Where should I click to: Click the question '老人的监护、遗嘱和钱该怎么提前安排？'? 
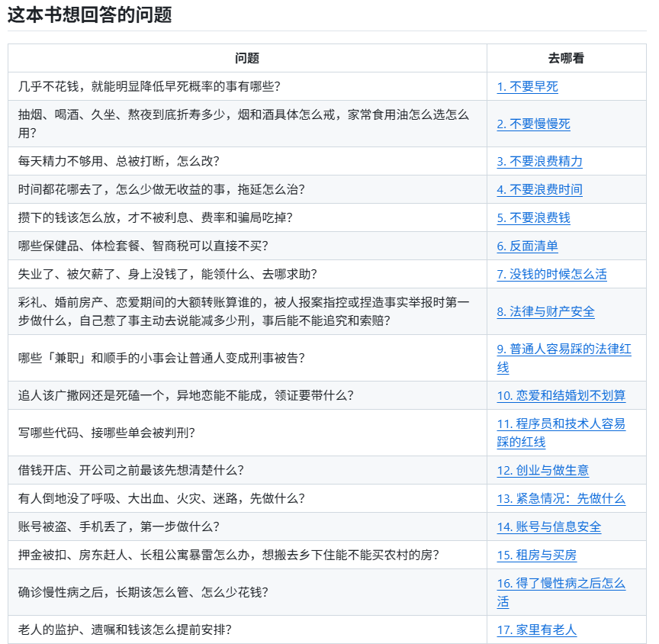tap(125, 630)
